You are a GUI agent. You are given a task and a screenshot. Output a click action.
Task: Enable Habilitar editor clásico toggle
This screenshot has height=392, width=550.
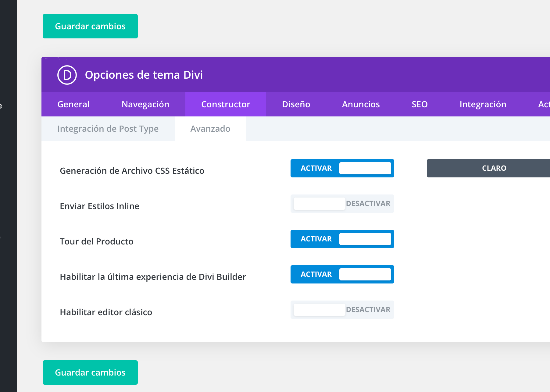tap(342, 310)
